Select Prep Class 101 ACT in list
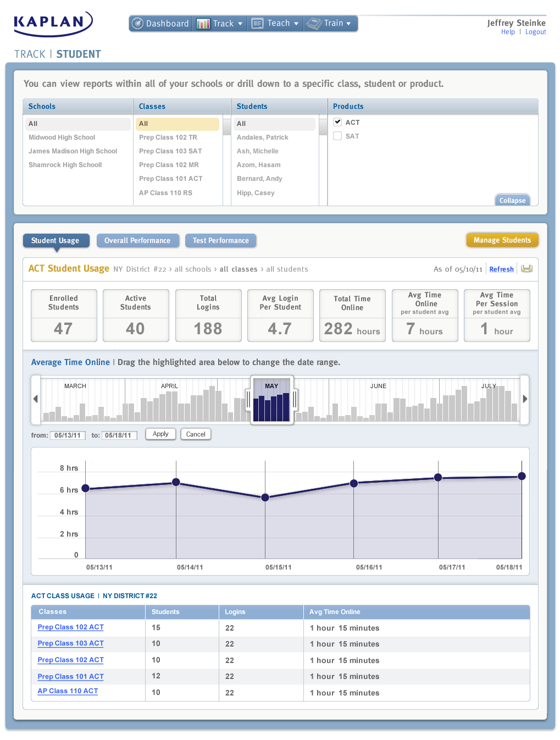 pos(170,179)
